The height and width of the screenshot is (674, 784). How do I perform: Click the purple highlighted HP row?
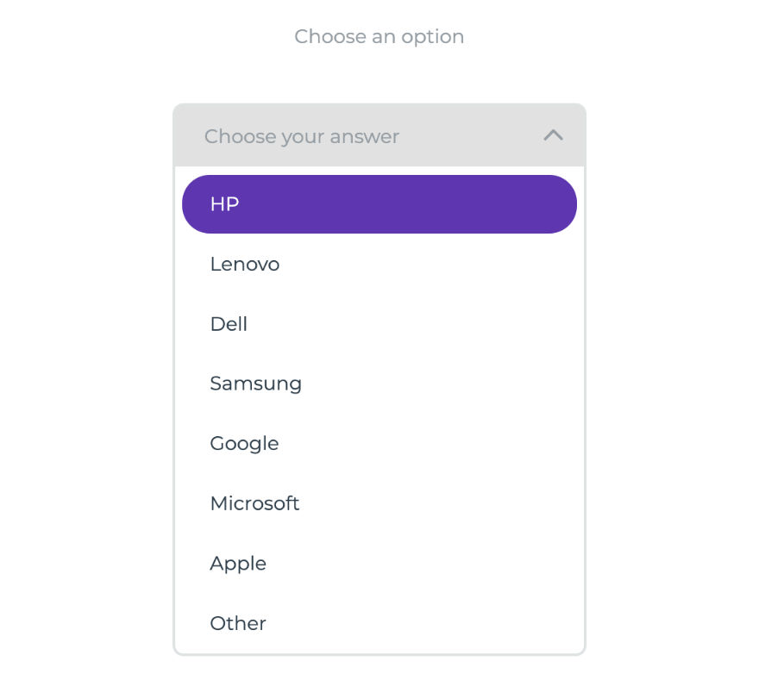(x=379, y=204)
